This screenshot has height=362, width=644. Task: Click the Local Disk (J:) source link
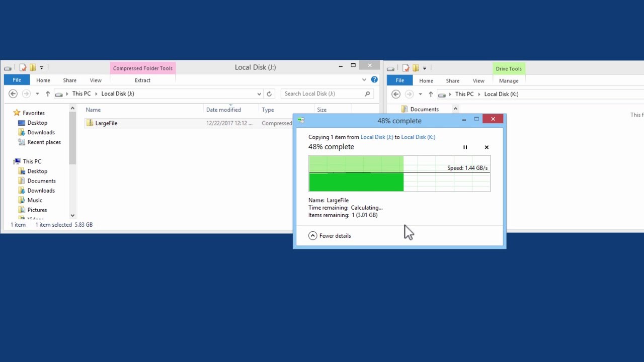point(377,137)
